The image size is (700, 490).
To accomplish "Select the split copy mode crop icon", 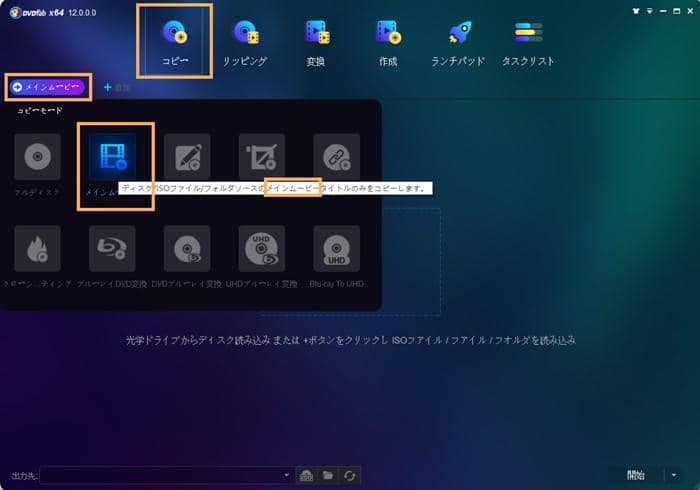I will click(262, 157).
